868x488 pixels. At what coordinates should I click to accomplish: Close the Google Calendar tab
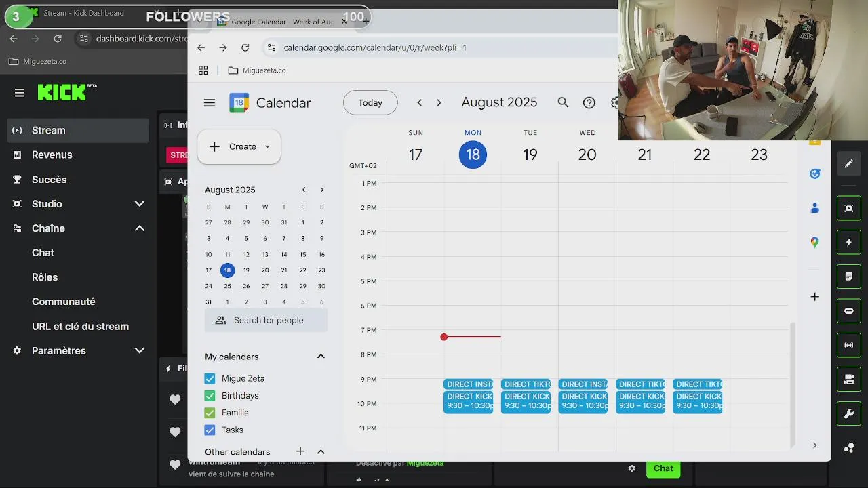344,22
